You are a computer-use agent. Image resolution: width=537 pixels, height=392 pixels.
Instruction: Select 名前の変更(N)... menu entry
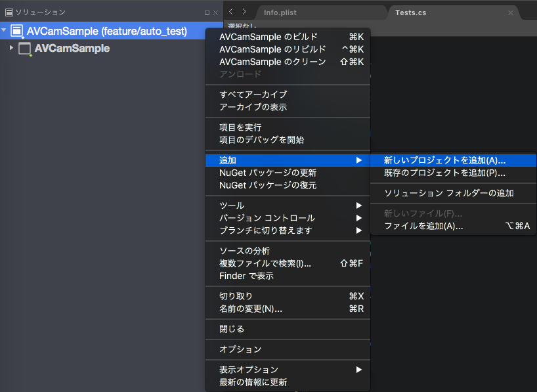[x=288, y=309]
